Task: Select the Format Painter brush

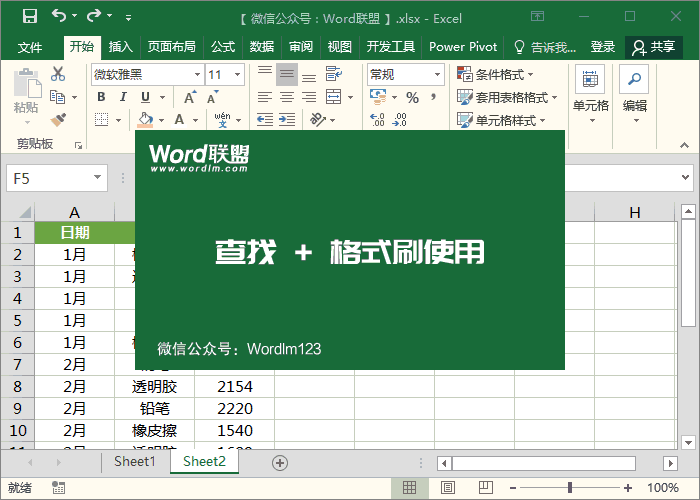Action: point(58,120)
